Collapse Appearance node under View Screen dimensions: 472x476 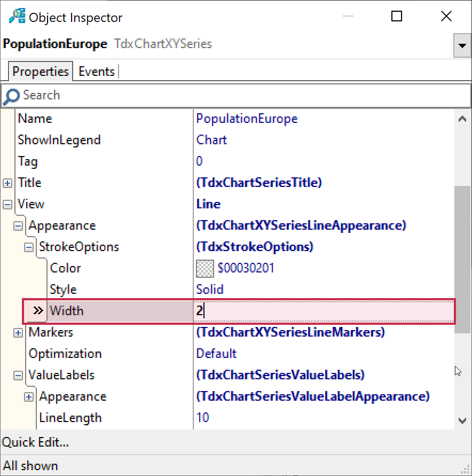pos(18,226)
